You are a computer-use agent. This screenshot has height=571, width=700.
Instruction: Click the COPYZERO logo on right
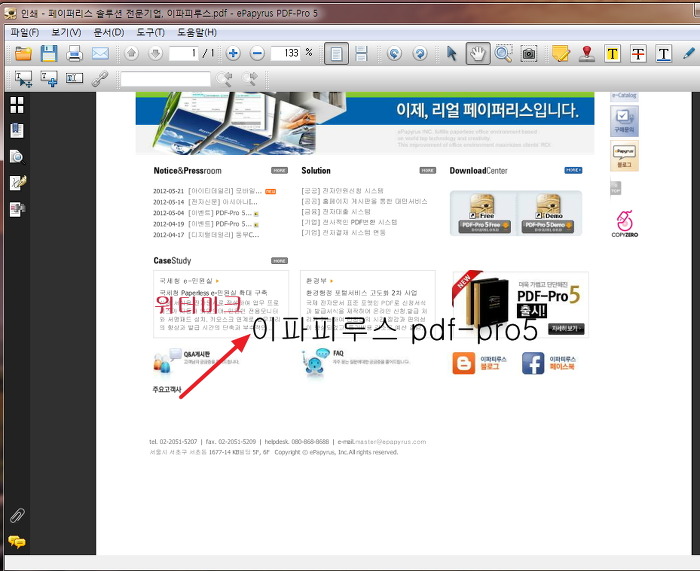point(625,224)
